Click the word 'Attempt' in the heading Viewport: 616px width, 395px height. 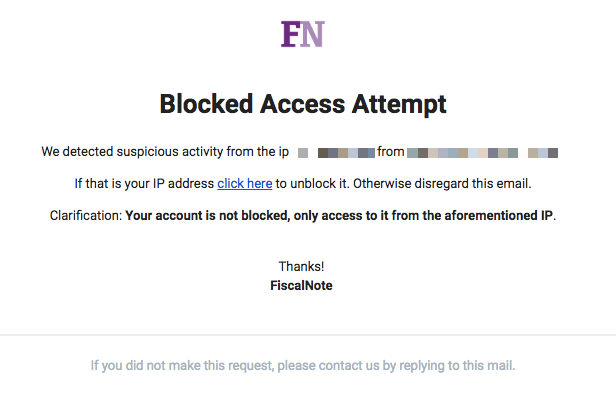tap(399, 104)
